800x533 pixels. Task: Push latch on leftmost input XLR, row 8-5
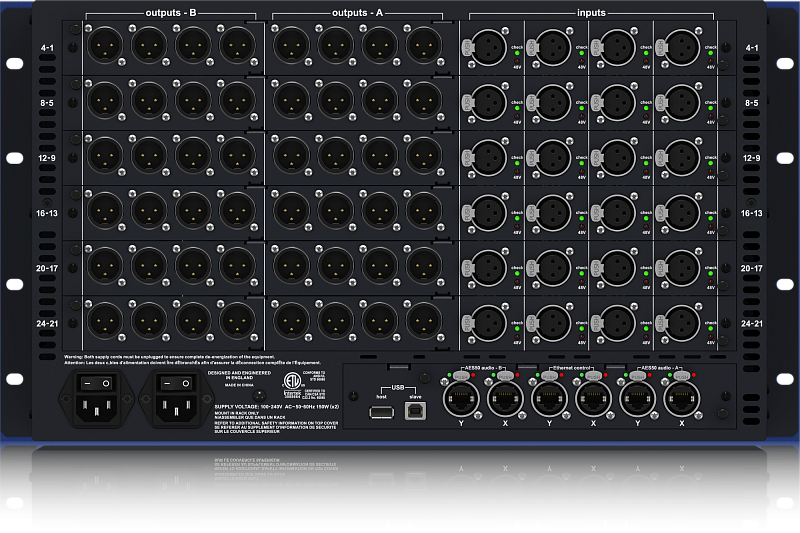pyautogui.click(x=467, y=103)
